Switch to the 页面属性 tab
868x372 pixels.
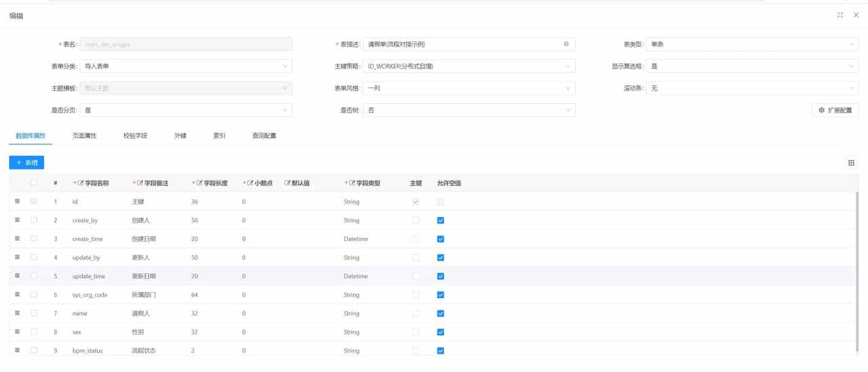[x=85, y=136]
